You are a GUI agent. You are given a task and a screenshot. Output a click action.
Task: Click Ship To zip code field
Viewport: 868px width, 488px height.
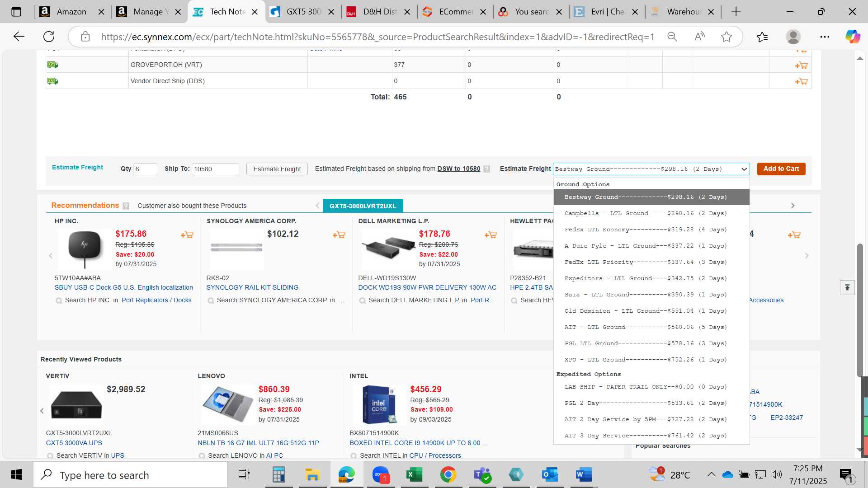click(x=215, y=169)
